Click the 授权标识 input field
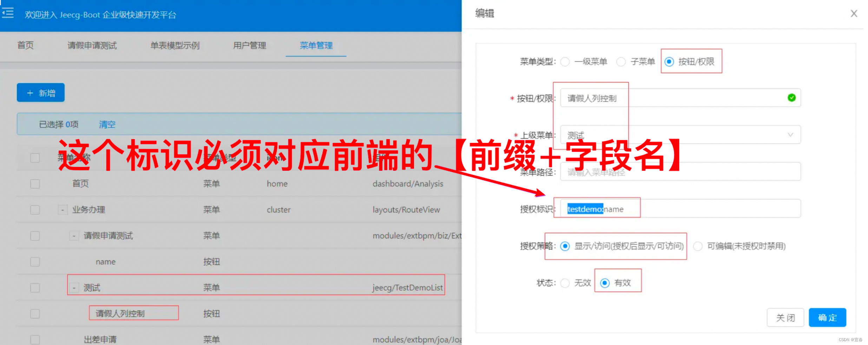This screenshot has height=345, width=868. pyautogui.click(x=680, y=209)
